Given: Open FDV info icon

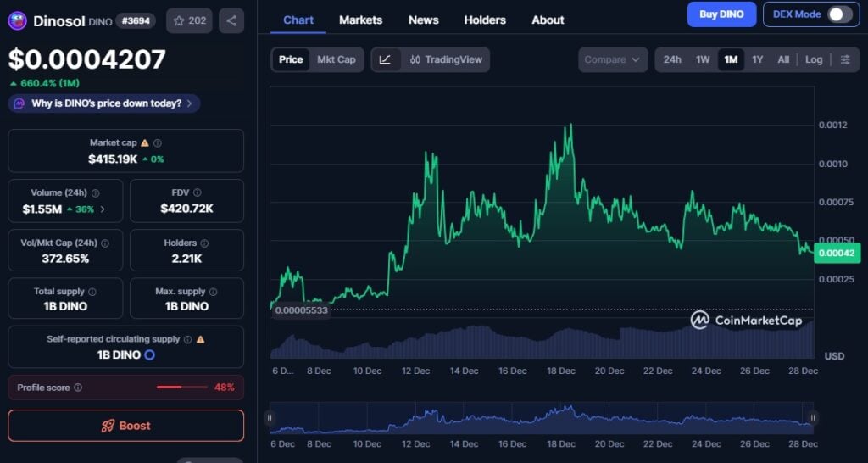Looking at the screenshot, I should pos(197,192).
